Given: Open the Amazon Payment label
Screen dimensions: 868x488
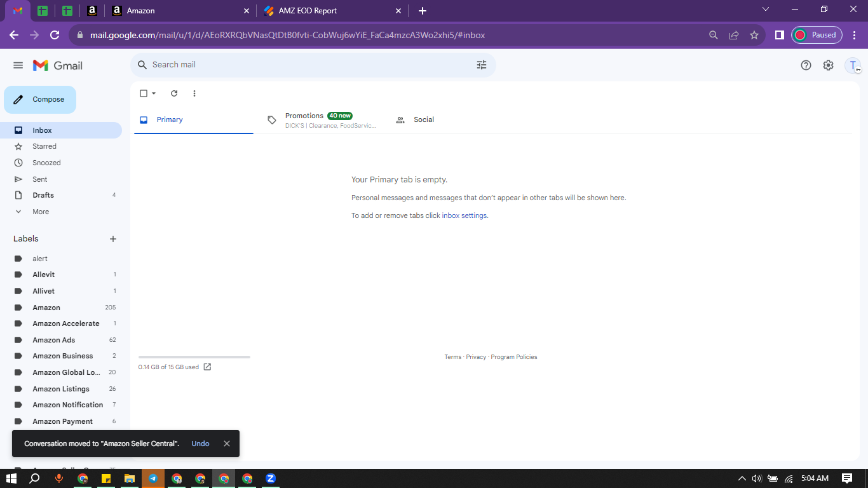Looking at the screenshot, I should pos(61,421).
